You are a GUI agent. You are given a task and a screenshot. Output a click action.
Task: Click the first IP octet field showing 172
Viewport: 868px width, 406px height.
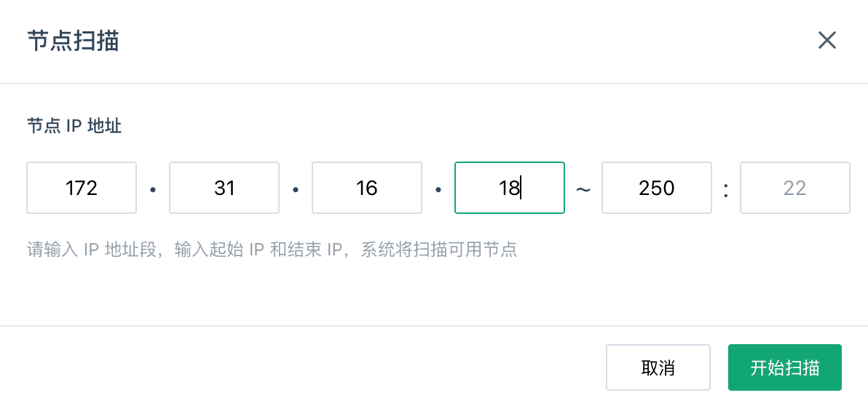click(x=82, y=188)
